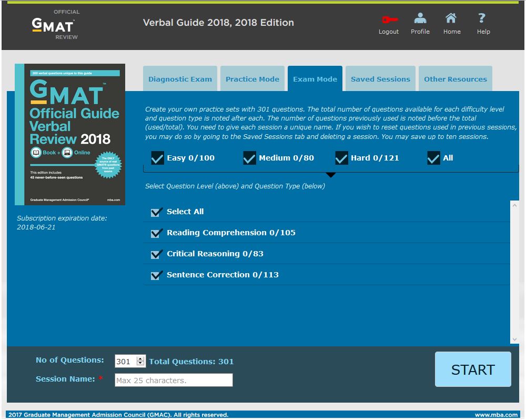The height and width of the screenshot is (420, 526).
Task: Click the Home icon
Action: point(451,17)
